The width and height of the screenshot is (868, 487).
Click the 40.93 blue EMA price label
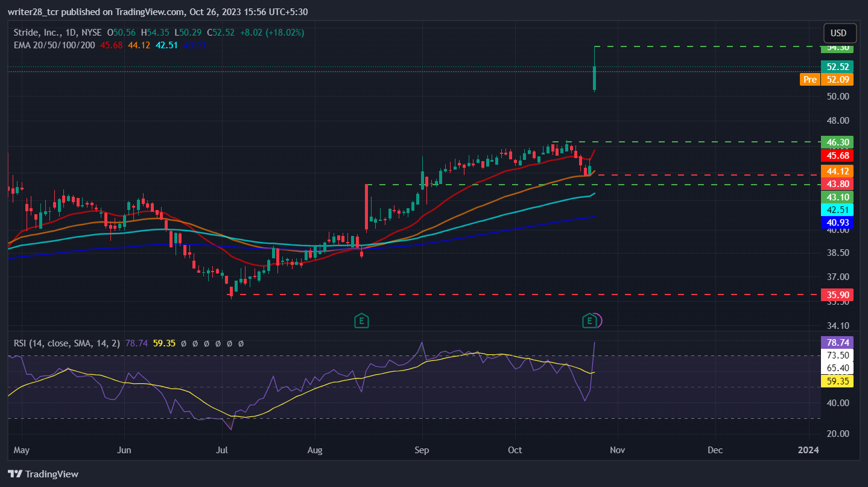[837, 223]
